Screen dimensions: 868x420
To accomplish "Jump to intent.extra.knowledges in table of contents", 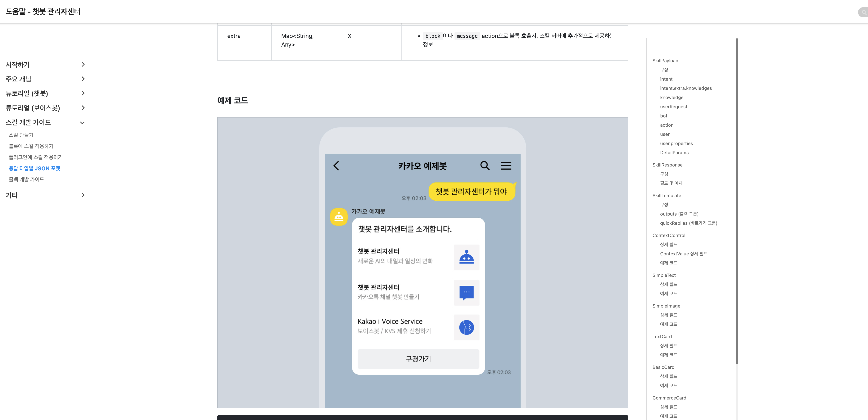I will coord(686,88).
